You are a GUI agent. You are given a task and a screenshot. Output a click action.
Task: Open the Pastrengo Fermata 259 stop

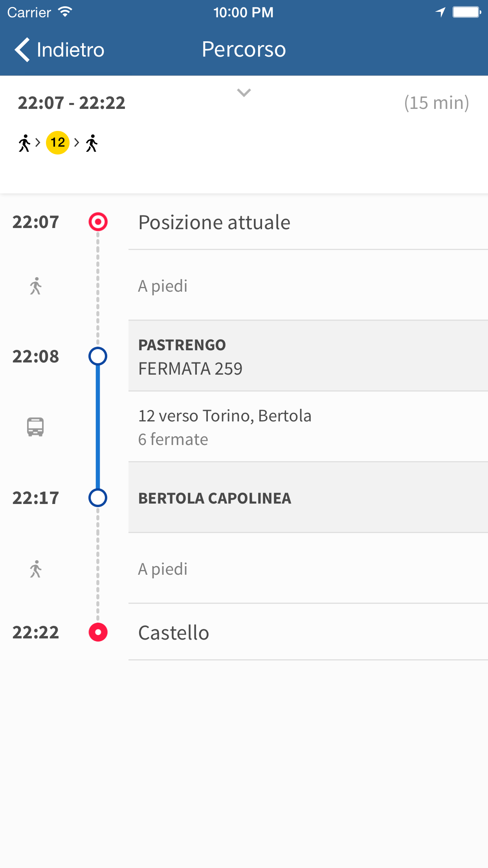[308, 356]
